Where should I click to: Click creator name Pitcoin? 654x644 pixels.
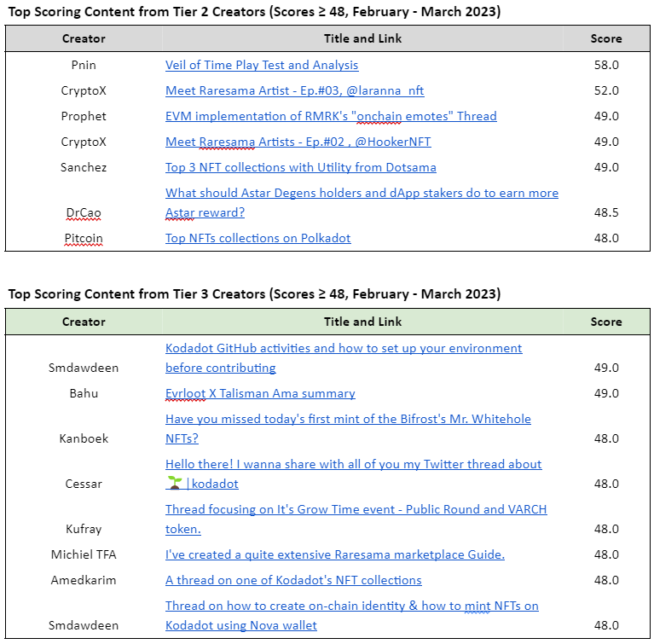(84, 238)
